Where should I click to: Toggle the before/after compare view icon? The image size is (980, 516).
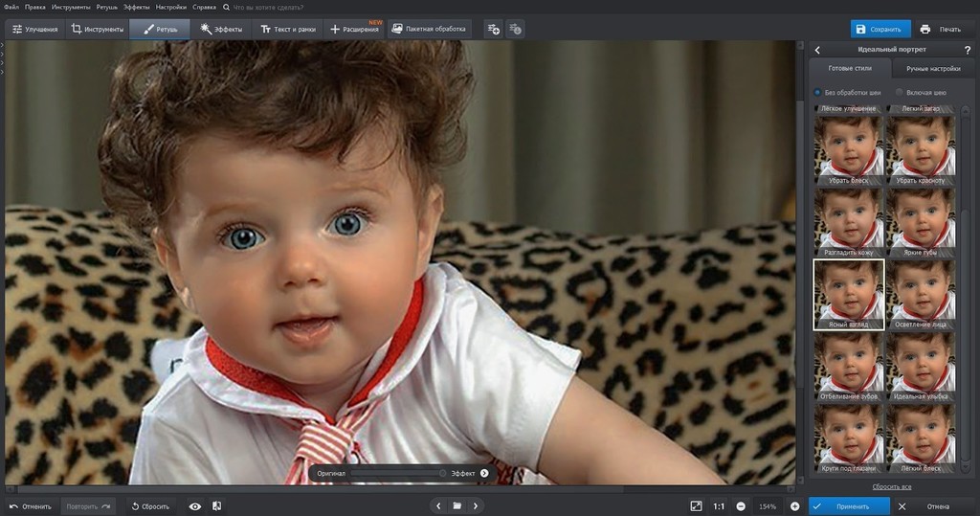click(217, 505)
